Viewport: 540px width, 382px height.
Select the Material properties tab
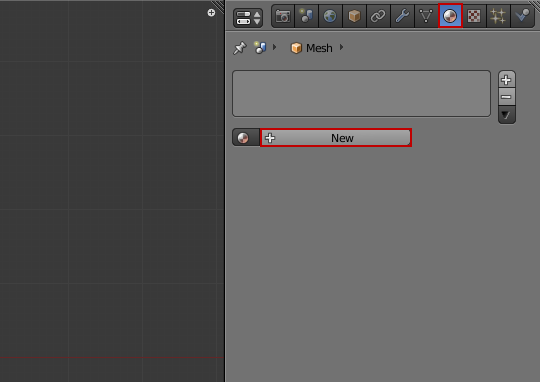tap(450, 16)
